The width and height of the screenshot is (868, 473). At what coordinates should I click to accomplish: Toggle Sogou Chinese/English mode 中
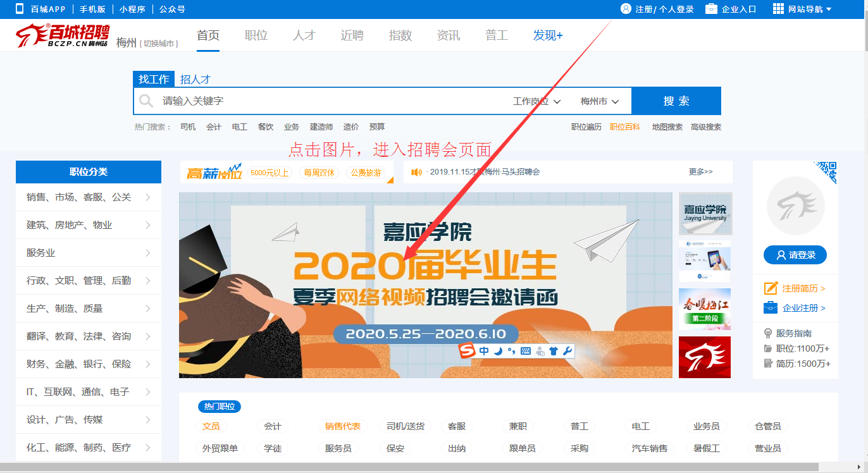(484, 351)
